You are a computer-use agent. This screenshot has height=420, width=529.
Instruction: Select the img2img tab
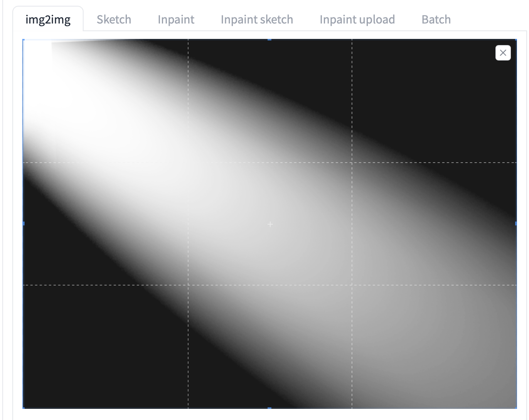48,19
